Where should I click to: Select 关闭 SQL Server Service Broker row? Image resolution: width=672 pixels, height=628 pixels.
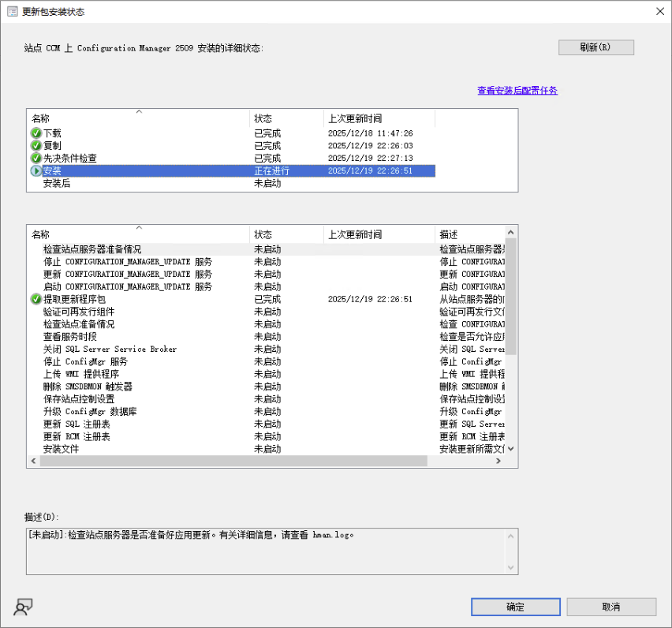click(x=267, y=349)
